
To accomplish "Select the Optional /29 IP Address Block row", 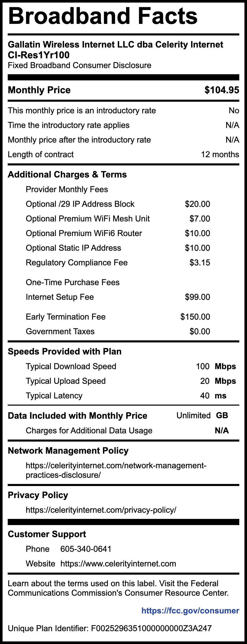I will pos(80,204).
